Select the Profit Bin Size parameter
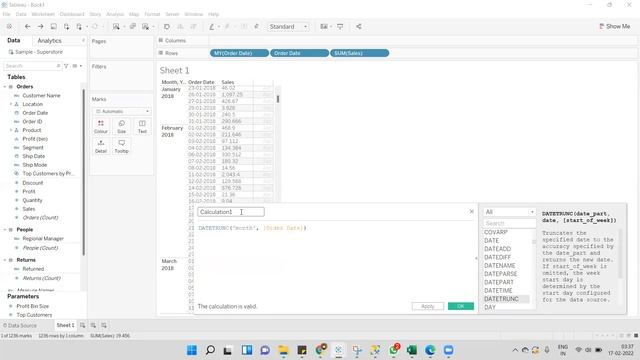640x360 pixels. [33, 306]
